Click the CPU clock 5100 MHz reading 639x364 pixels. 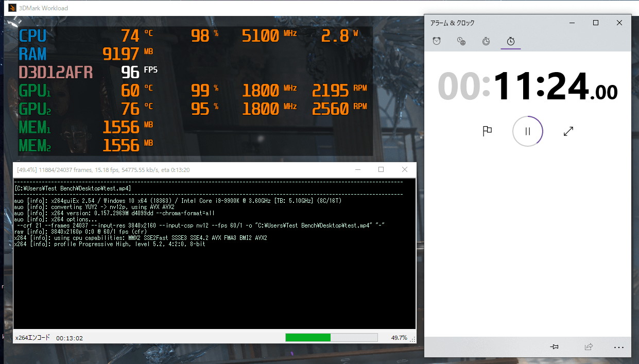tap(269, 36)
